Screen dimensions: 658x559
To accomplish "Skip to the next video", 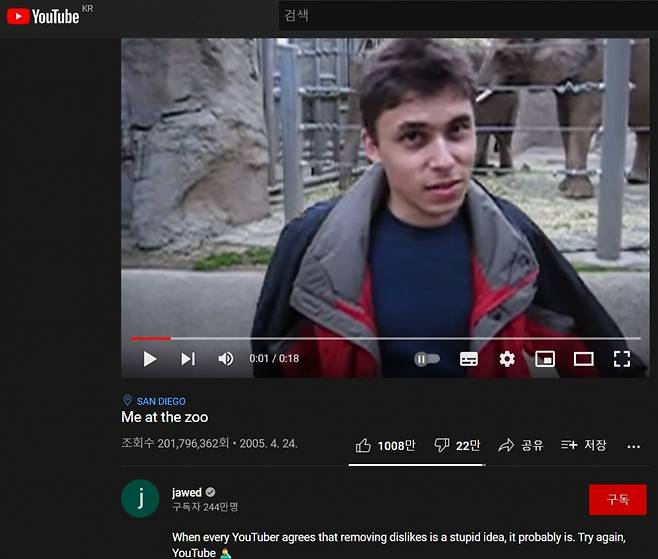I will (x=188, y=359).
